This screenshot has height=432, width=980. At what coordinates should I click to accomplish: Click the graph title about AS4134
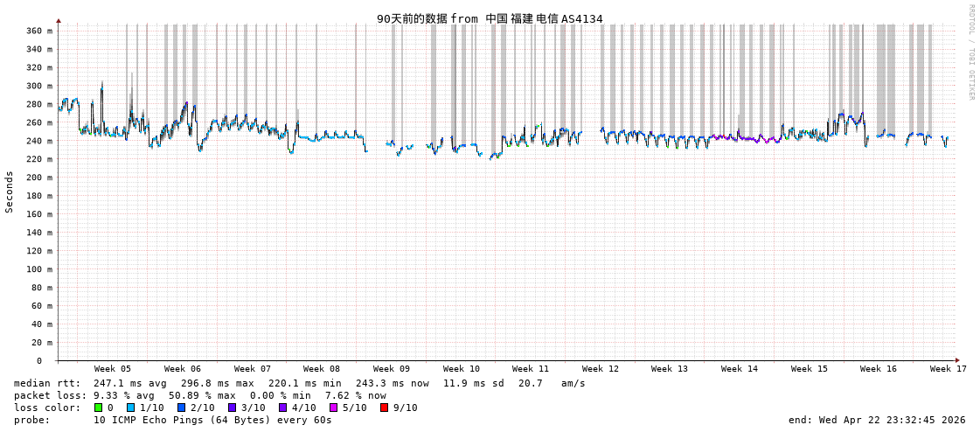[490, 18]
